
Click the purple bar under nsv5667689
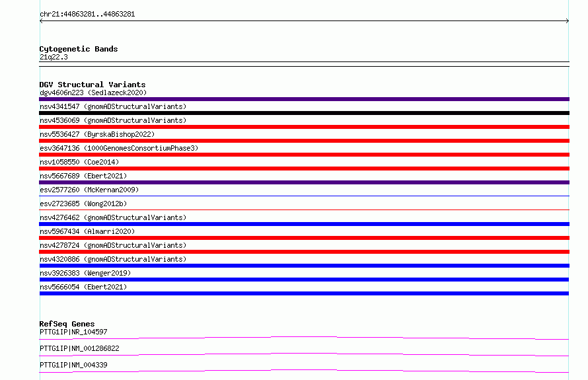pos(304,182)
